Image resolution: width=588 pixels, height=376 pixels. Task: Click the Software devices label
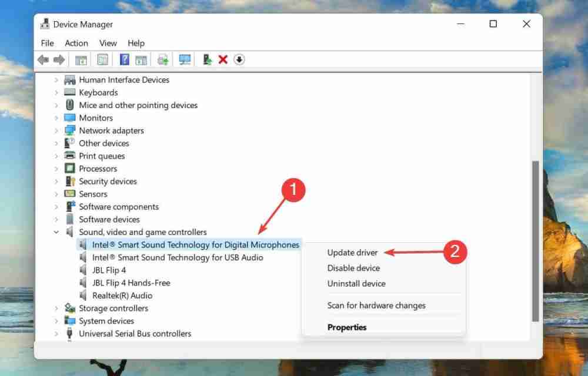(109, 219)
